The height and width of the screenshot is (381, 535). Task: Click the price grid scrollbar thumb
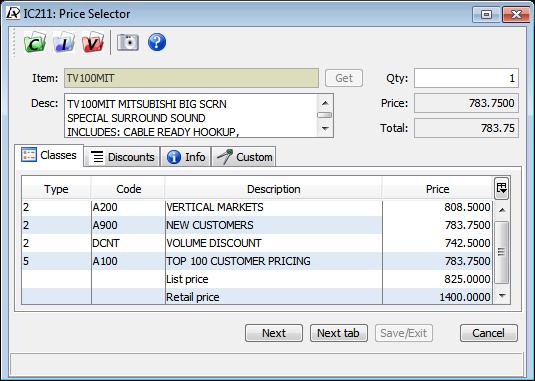click(502, 252)
